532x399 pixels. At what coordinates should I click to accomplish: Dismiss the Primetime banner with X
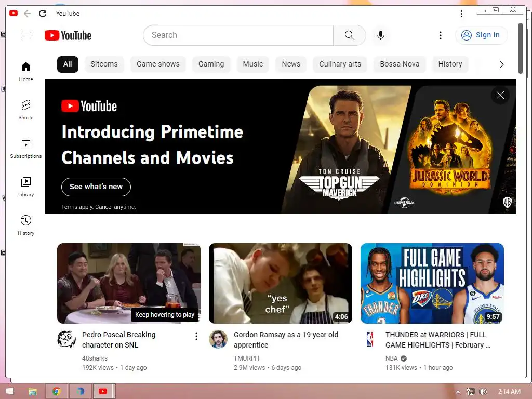coord(500,95)
